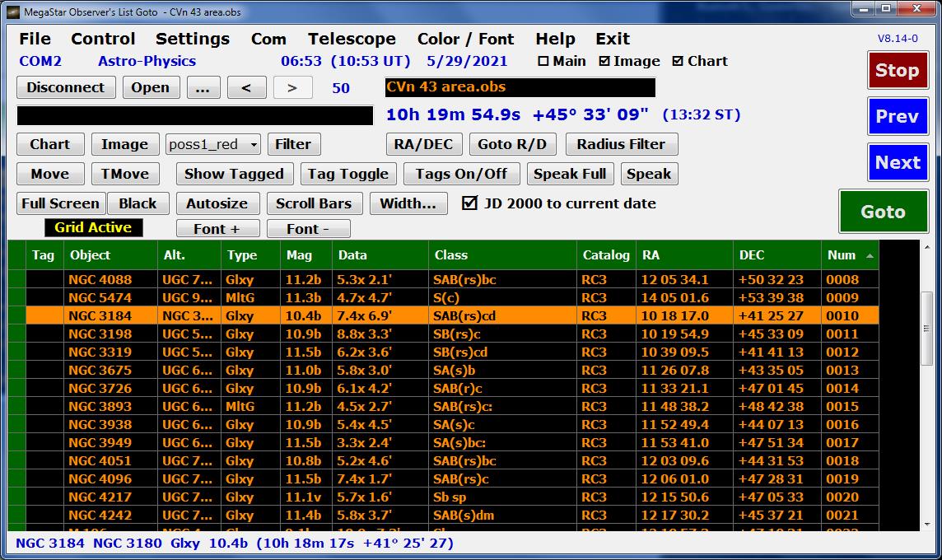Sort list by Num column header
Screen dimensions: 942x560
[849, 255]
